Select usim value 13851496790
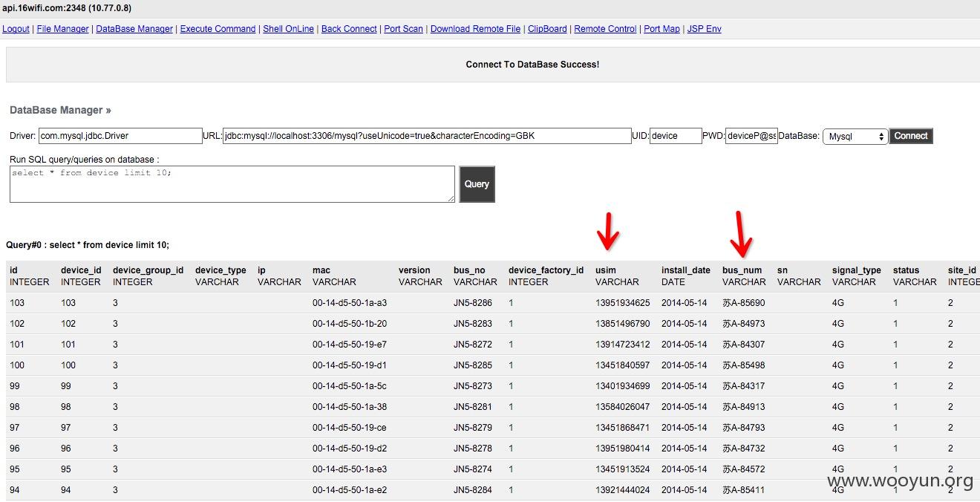This screenshot has height=502, width=980. [x=623, y=324]
